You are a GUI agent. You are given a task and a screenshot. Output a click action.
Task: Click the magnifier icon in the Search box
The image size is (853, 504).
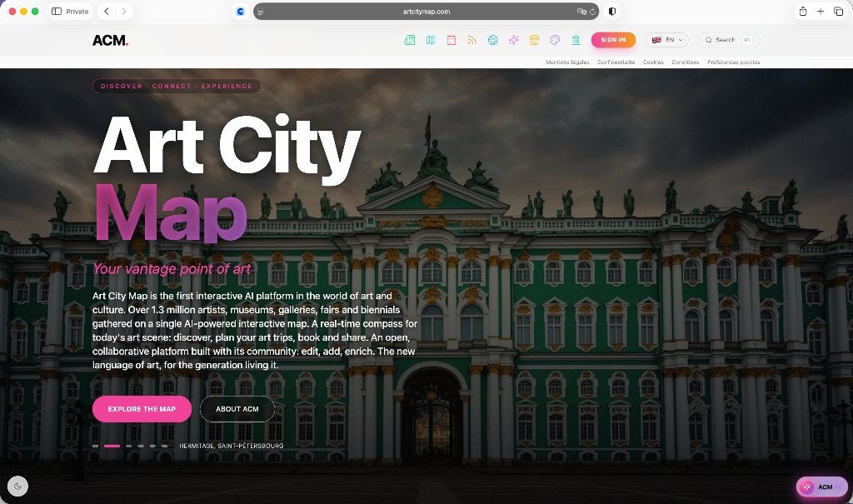(708, 40)
